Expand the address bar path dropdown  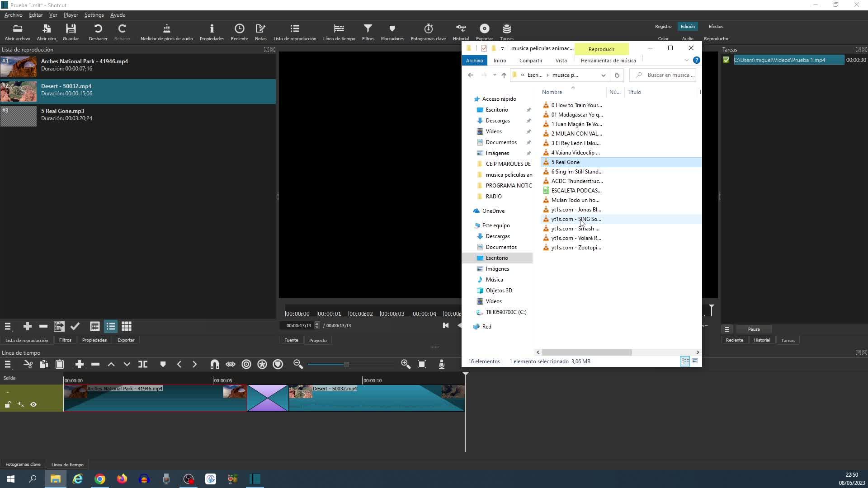603,75
